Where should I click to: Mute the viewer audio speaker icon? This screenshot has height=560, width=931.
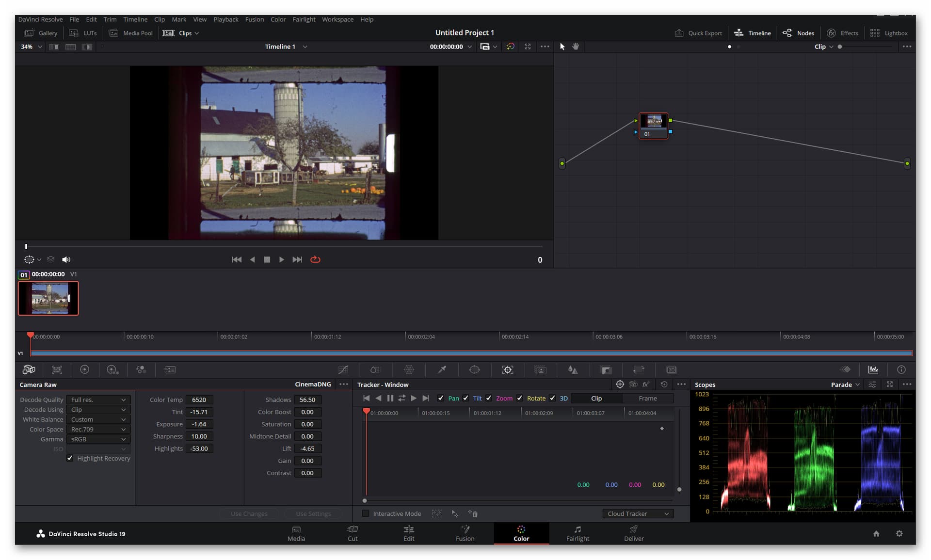tap(66, 259)
